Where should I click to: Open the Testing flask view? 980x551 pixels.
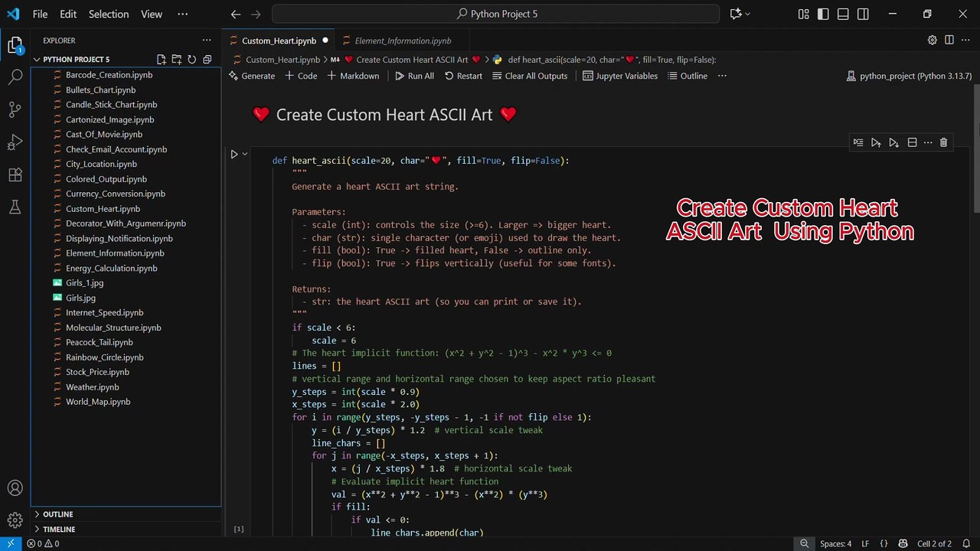point(15,207)
